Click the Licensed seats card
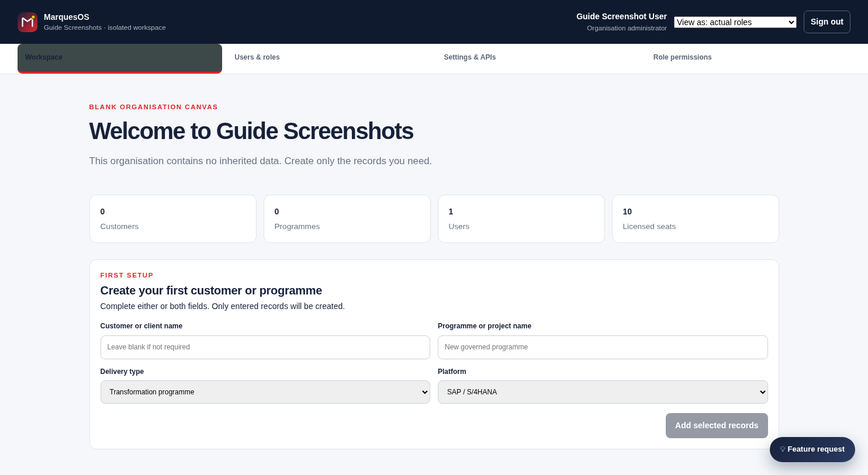Image resolution: width=868 pixels, height=475 pixels. (696, 219)
